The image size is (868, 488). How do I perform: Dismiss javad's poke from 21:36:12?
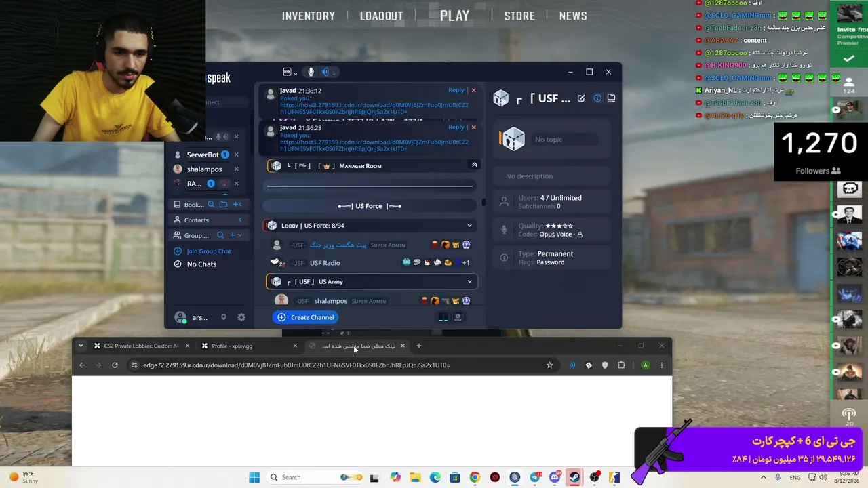point(473,90)
